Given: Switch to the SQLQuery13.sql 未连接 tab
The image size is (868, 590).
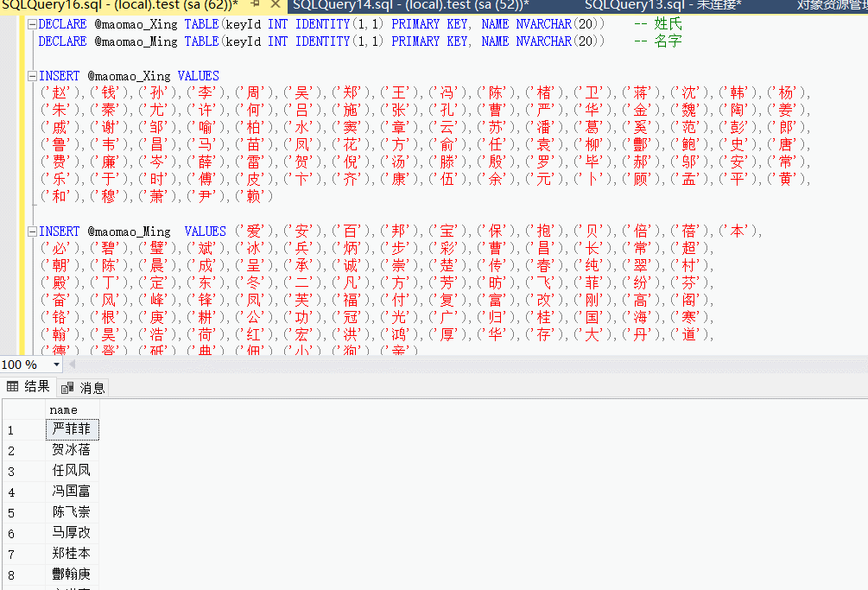Looking at the screenshot, I should click(662, 5).
